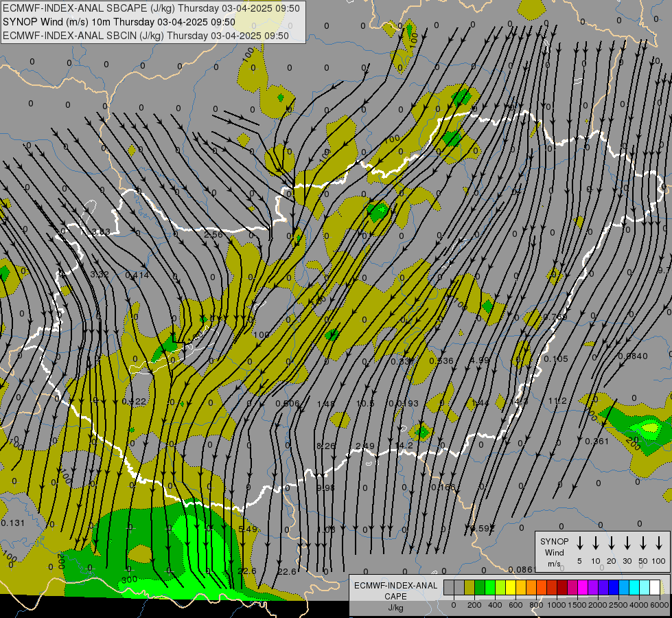Select the deep blue swatch in CAPE legend

coord(614,587)
